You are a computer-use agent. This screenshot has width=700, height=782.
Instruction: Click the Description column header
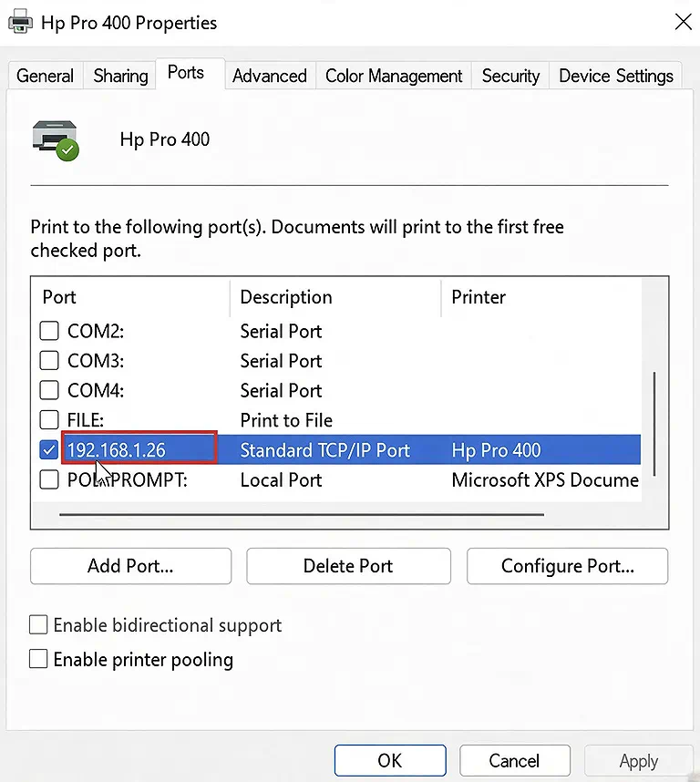(x=335, y=297)
